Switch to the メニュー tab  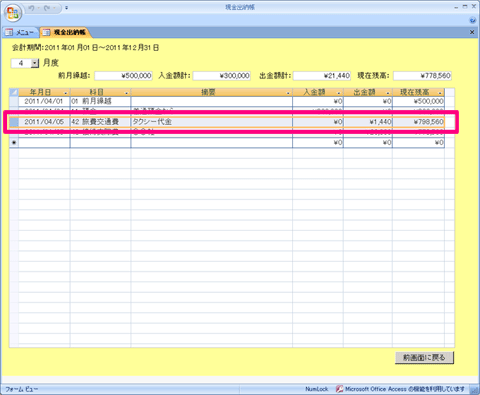pyautogui.click(x=20, y=32)
